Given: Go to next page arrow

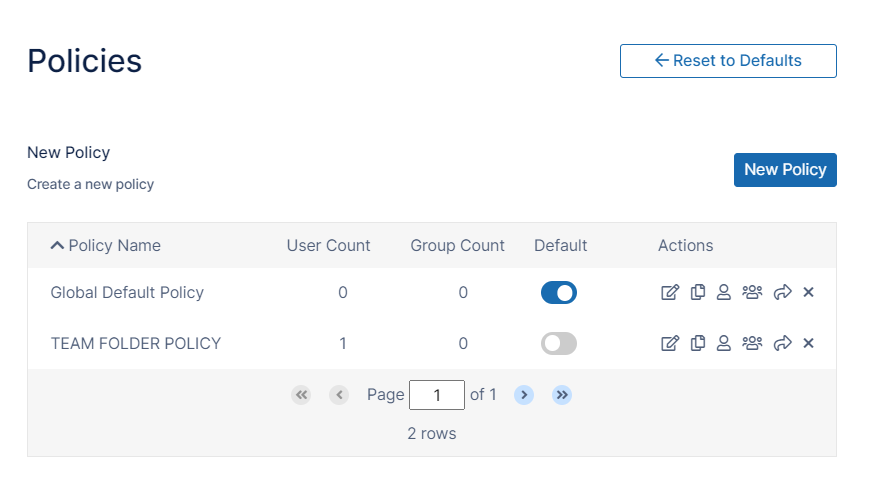Looking at the screenshot, I should 524,395.
